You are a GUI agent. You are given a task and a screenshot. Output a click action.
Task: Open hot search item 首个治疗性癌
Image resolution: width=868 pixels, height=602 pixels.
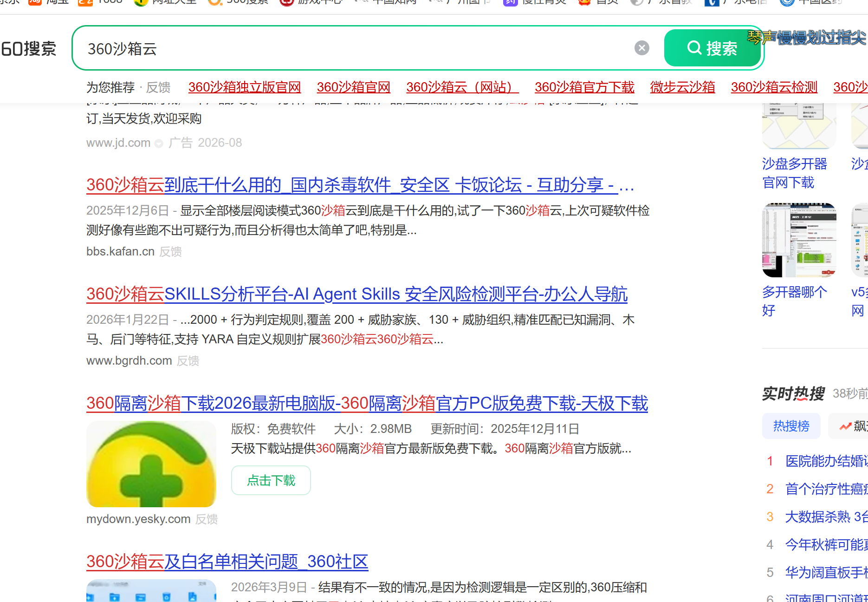826,489
